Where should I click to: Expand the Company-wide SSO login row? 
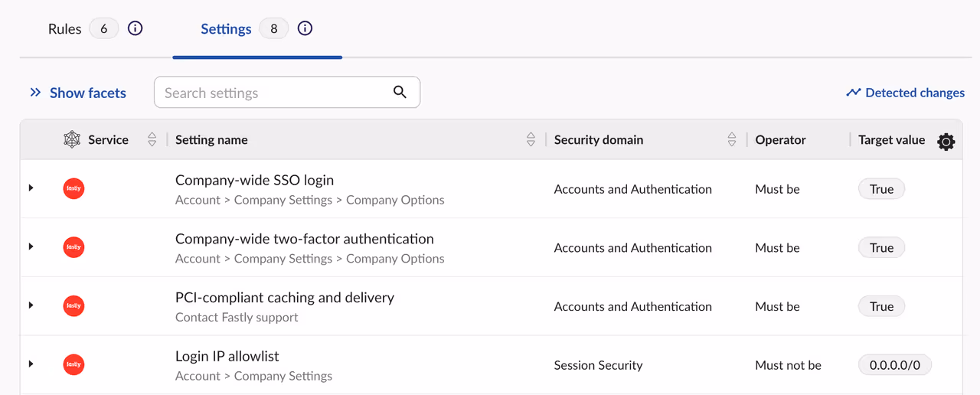tap(31, 188)
